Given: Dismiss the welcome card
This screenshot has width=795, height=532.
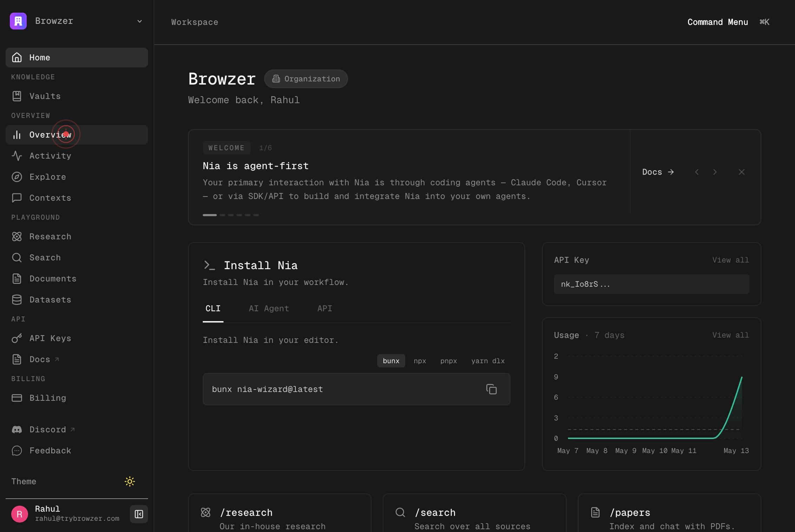Looking at the screenshot, I should click(741, 172).
